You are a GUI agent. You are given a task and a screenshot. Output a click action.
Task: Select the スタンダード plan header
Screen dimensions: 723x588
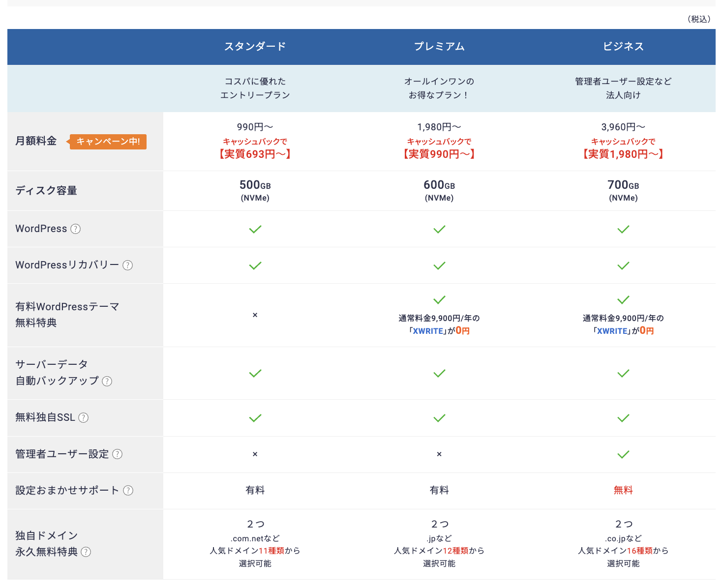pyautogui.click(x=255, y=47)
